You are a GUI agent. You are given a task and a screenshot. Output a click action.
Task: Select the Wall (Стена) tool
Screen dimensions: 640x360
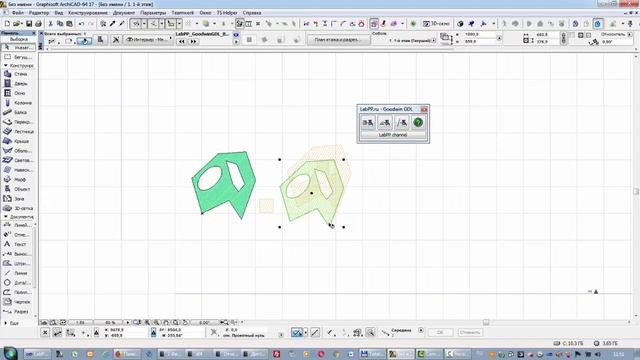point(18,74)
